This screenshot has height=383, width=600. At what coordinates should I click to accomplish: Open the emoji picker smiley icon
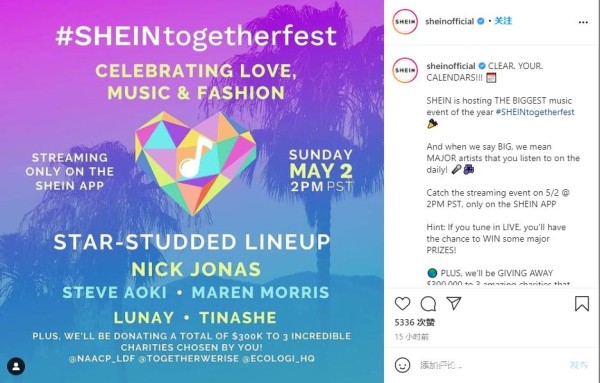(402, 365)
